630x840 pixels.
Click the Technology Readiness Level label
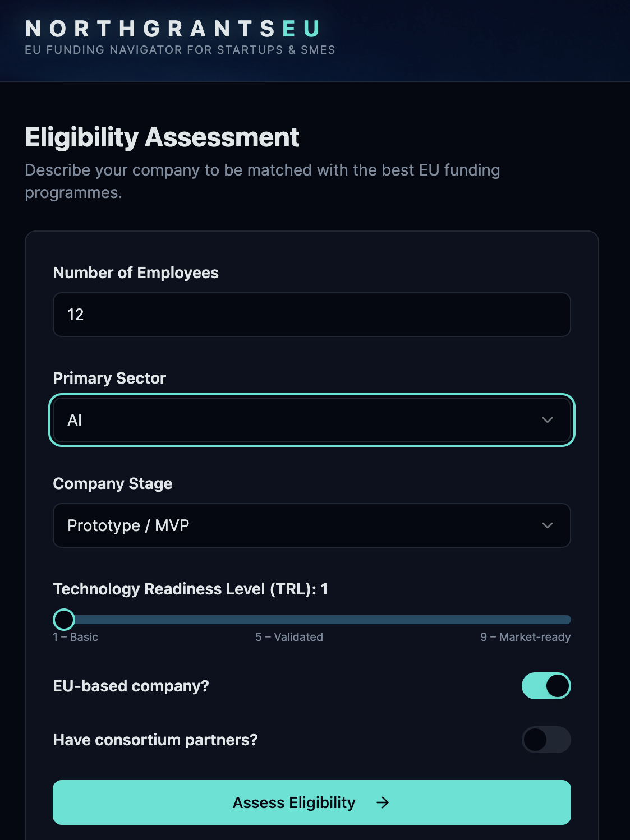coord(190,589)
